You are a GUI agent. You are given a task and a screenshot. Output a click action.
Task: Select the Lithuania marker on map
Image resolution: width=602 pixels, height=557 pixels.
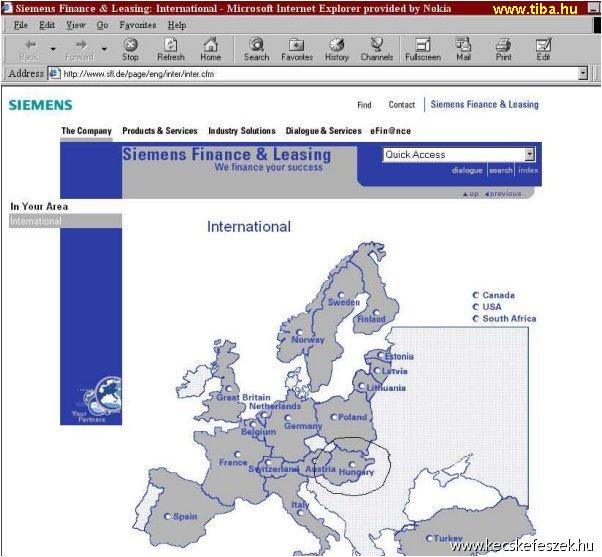(362, 386)
